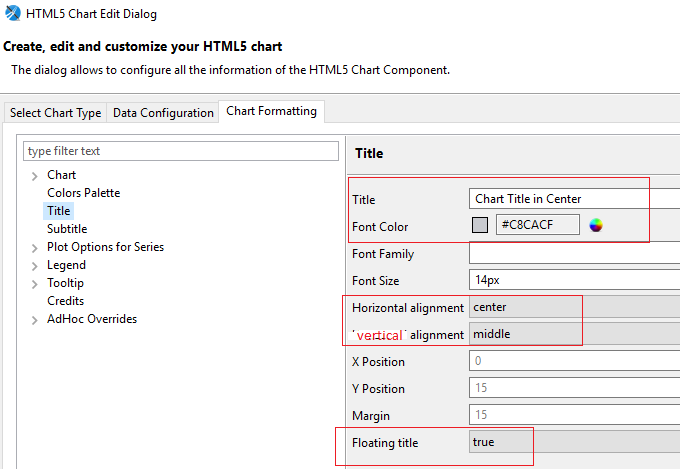Select Credits in the tree

65,301
